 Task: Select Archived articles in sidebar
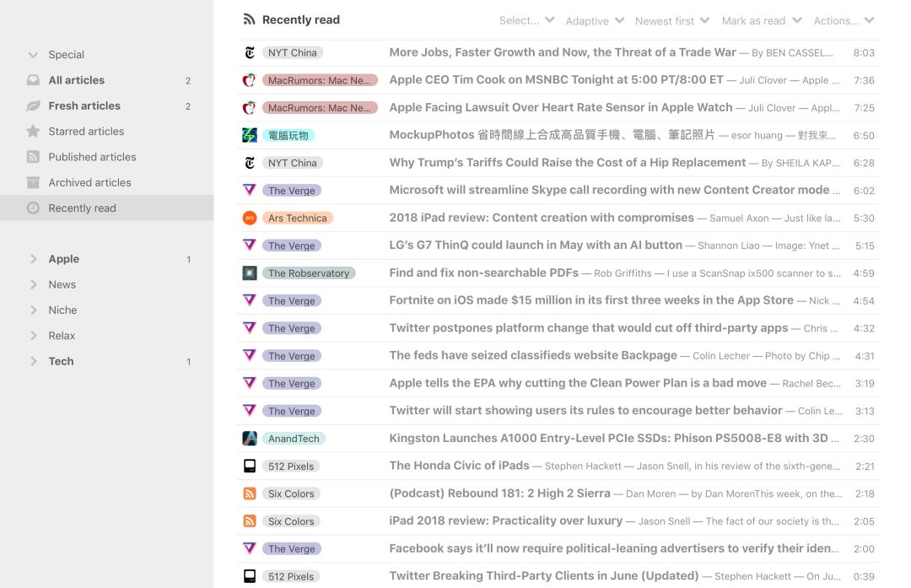(x=107, y=182)
